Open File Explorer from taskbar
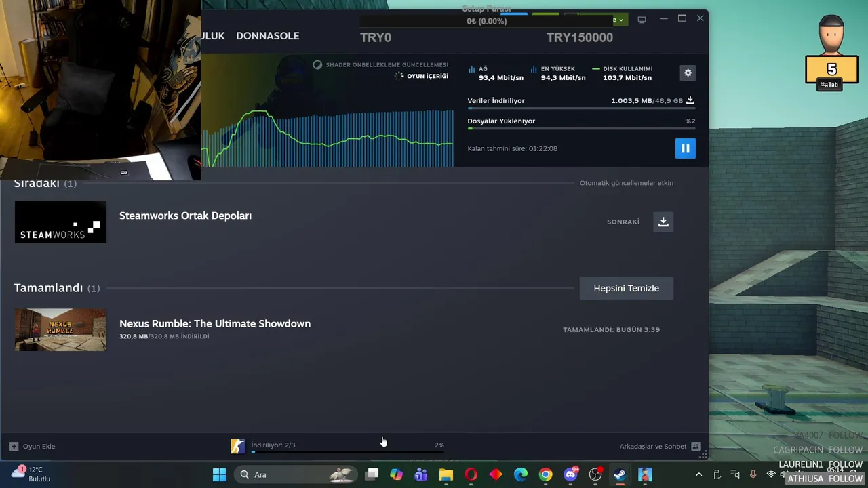 (446, 474)
